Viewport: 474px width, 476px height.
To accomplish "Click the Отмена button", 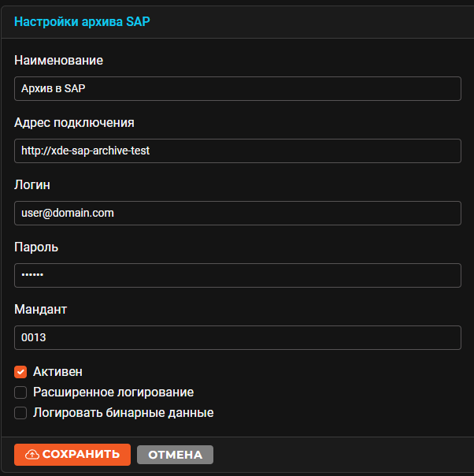I will pos(175,455).
